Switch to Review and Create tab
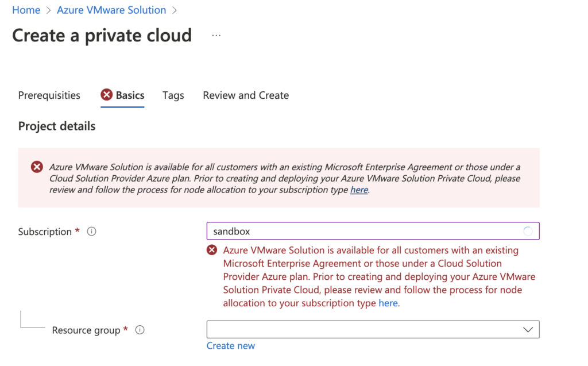 click(246, 95)
